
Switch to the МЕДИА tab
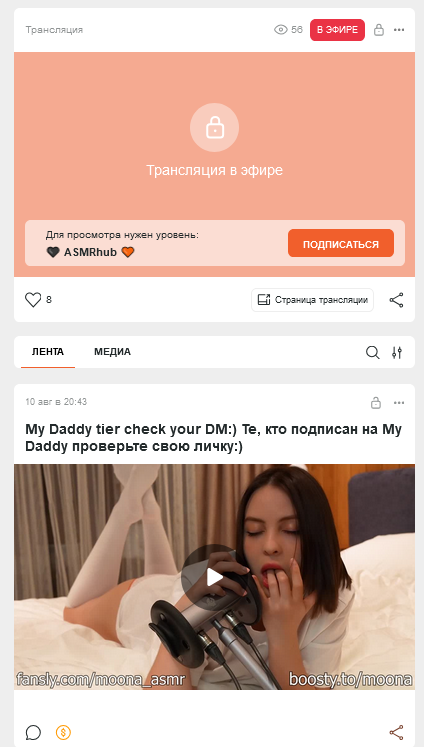coord(112,352)
